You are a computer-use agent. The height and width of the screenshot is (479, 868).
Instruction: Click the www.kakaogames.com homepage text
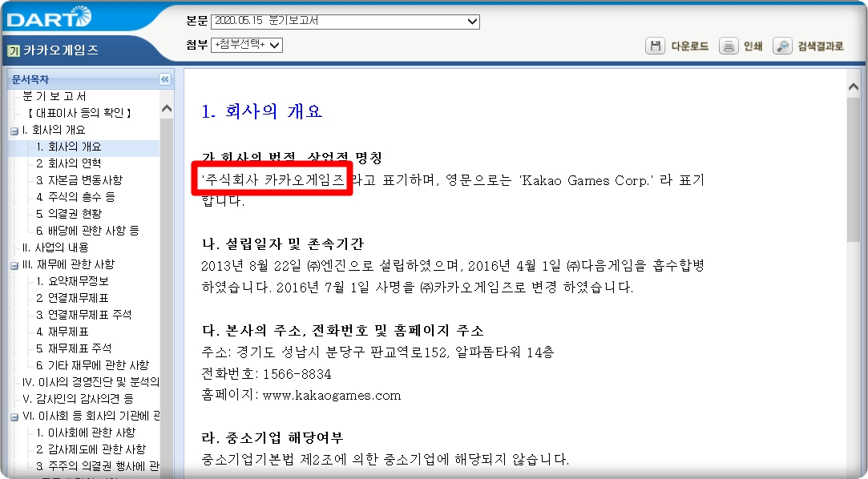pos(332,396)
